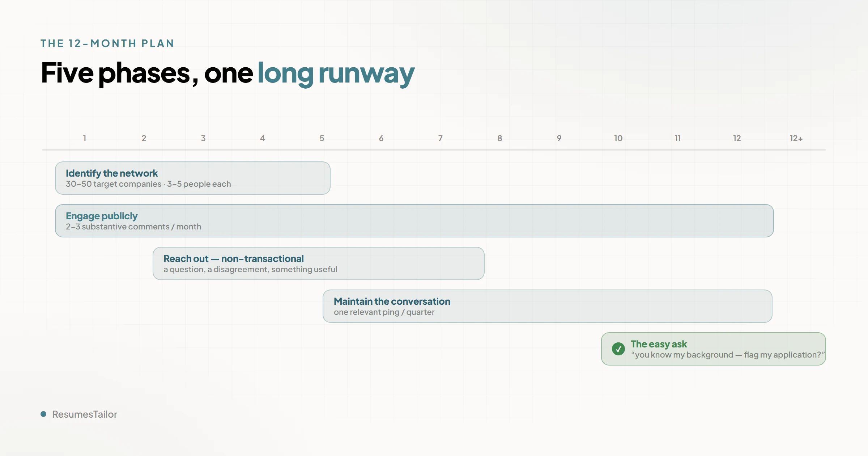Click month marker 2 on timeline
The image size is (868, 456).
(144, 138)
